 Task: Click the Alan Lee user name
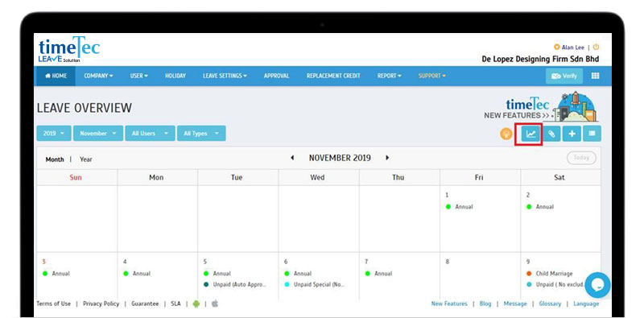(x=572, y=47)
